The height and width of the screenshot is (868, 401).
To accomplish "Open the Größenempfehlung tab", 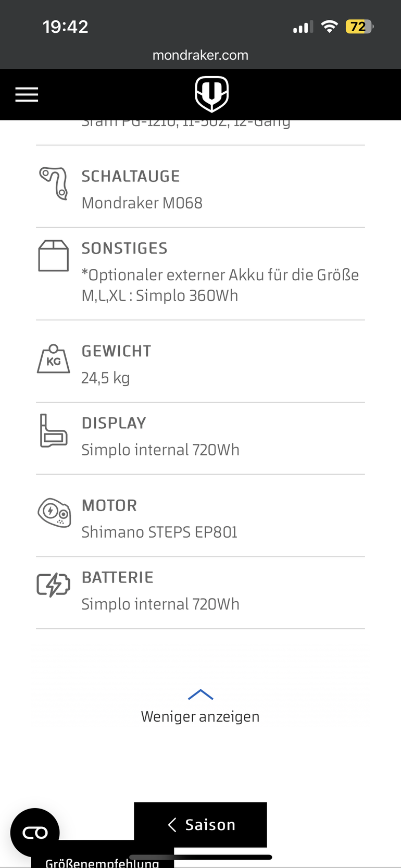I will pos(102,862).
